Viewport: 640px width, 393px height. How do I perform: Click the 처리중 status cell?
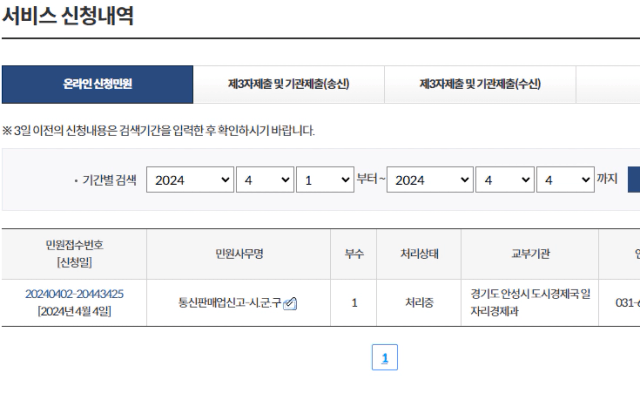coord(419,303)
